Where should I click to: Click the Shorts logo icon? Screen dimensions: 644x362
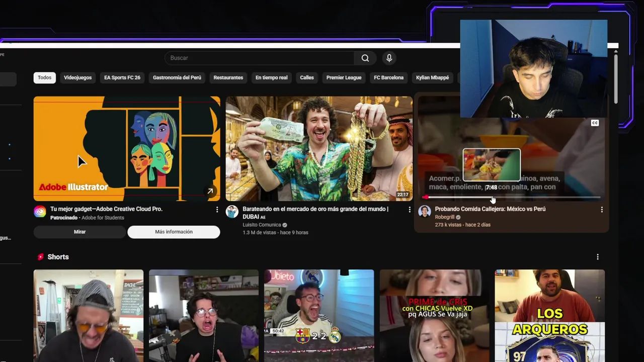tap(41, 257)
